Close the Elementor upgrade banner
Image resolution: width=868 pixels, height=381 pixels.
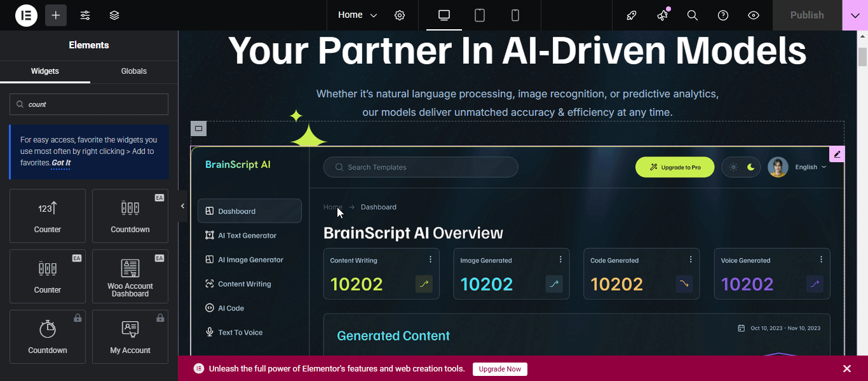(x=847, y=369)
